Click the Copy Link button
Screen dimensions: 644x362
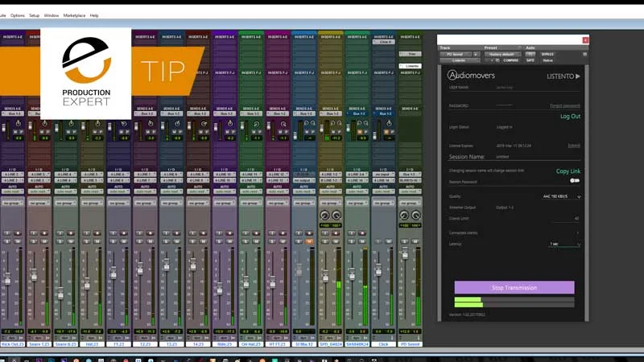[x=568, y=171]
